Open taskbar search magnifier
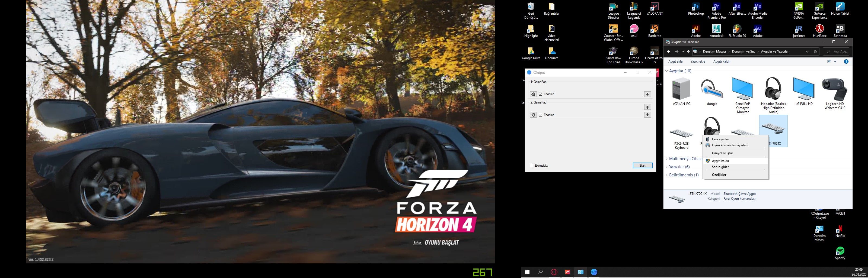The width and height of the screenshot is (868, 278). point(541,272)
